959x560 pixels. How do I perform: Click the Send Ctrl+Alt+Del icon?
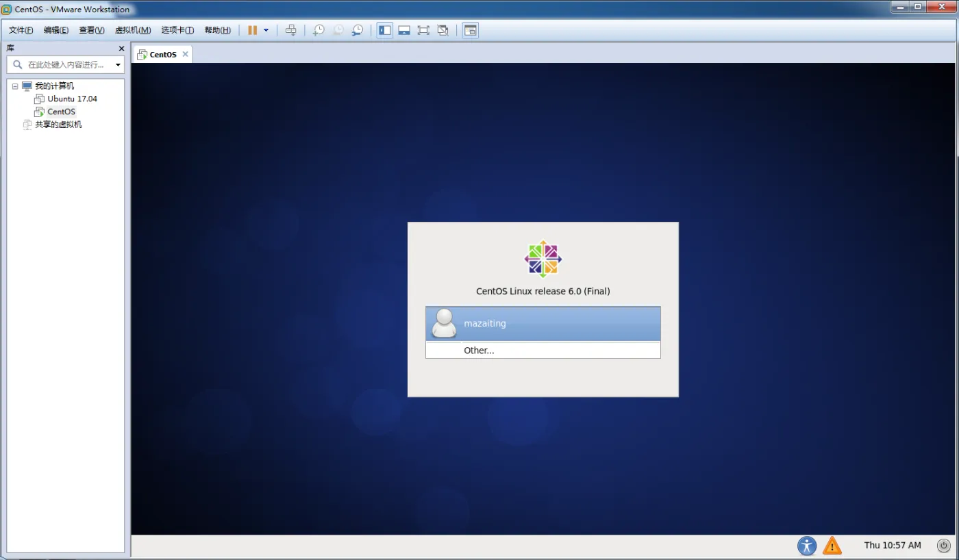tap(291, 30)
